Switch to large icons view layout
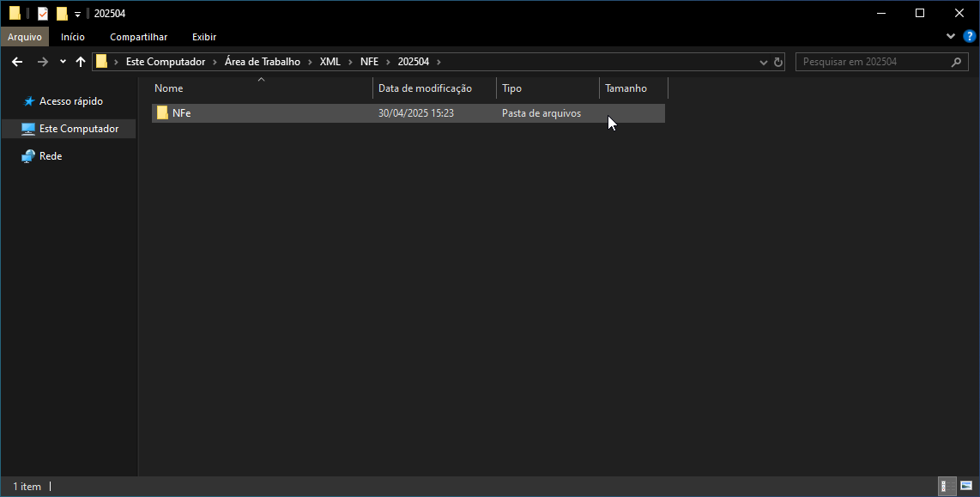Image resolution: width=980 pixels, height=497 pixels. 966,486
